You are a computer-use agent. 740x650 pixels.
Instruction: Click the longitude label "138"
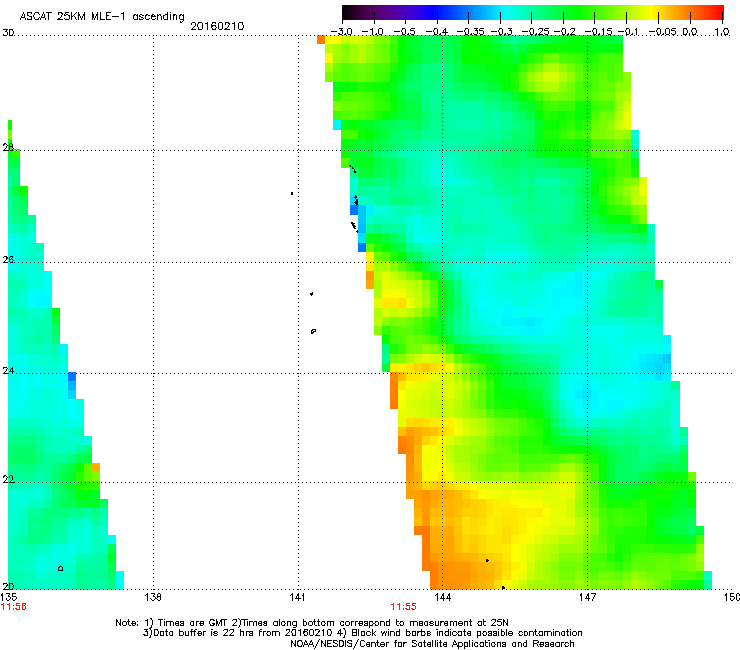click(152, 597)
